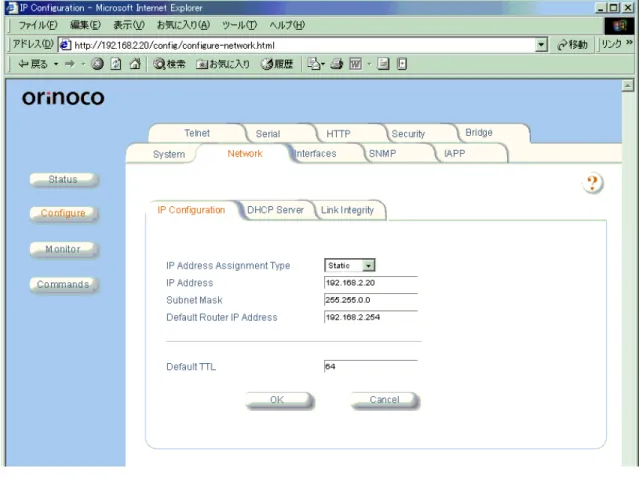Screen dimensions: 639x477
Task: Open the Edit button dropdown arrow
Action: click(369, 64)
